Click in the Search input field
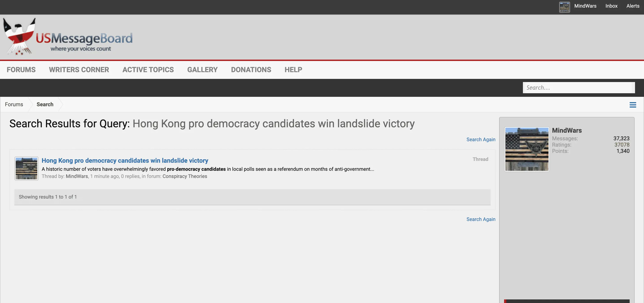This screenshot has height=303, width=644. tap(579, 88)
